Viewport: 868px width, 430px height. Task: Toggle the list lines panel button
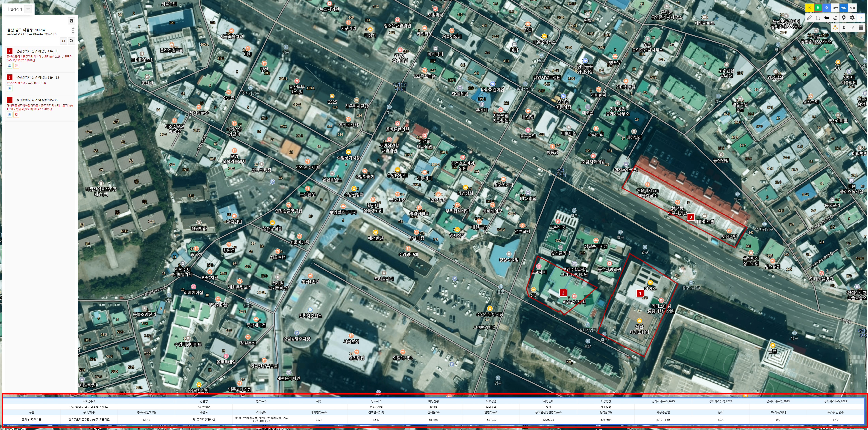861,28
